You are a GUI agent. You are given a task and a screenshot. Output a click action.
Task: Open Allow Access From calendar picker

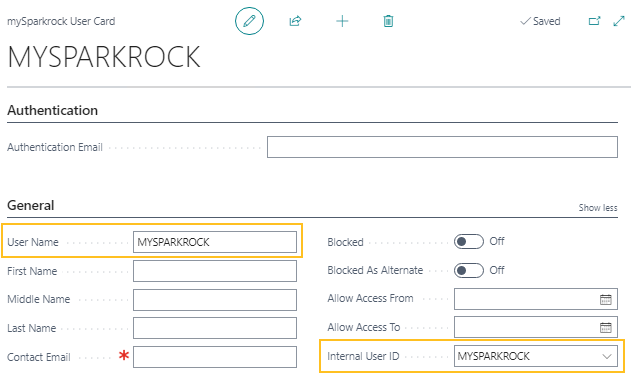point(605,299)
